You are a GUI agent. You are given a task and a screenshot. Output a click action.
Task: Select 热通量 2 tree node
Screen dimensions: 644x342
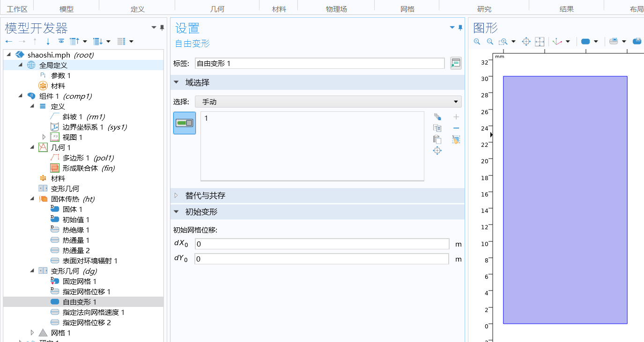76,250
